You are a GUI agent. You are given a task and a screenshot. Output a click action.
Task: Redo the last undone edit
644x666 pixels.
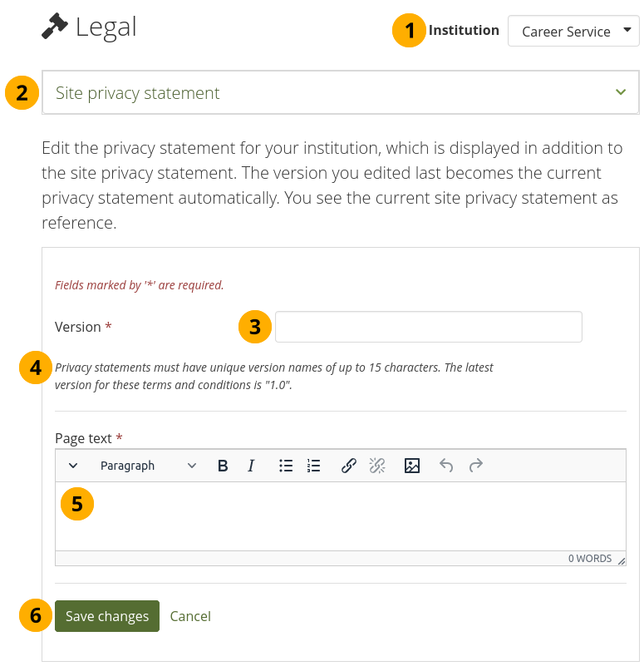pyautogui.click(x=475, y=466)
